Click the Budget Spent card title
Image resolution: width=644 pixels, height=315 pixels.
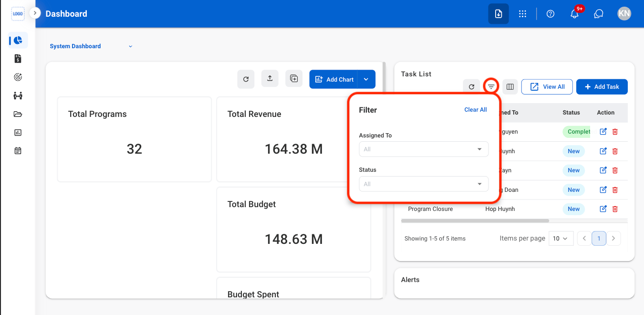click(x=253, y=294)
